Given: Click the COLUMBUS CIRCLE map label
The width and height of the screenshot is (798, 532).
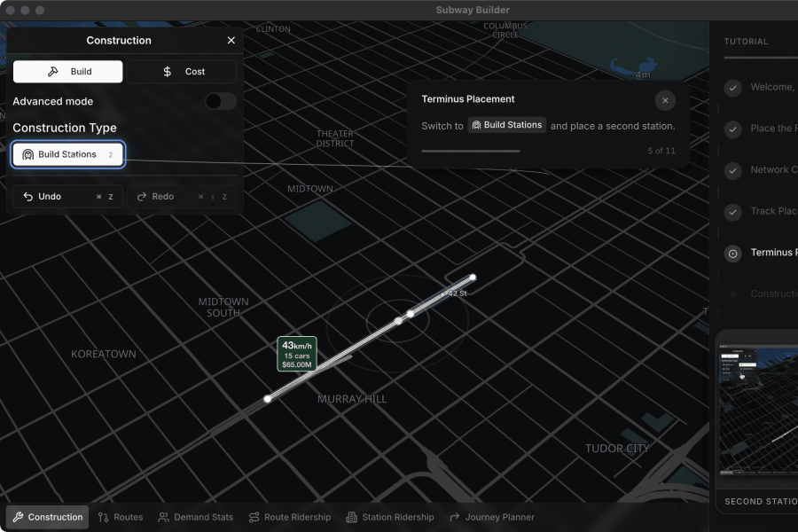Looking at the screenshot, I should [x=505, y=30].
